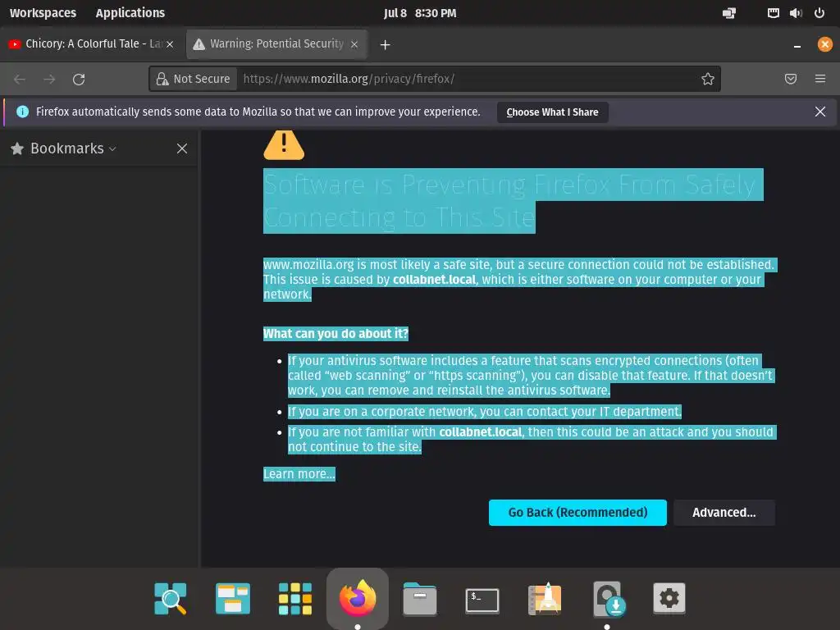
Task: Open the Files folder dock icon
Action: [419, 598]
